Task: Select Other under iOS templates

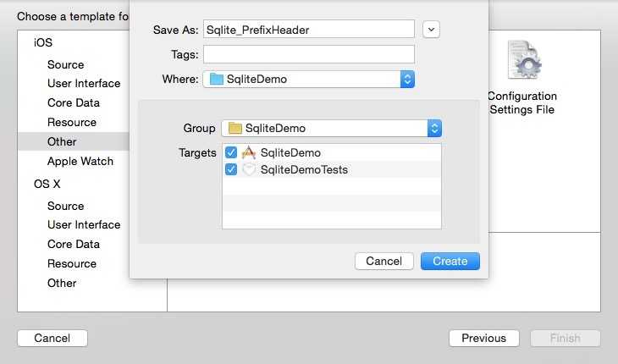Action: tap(62, 141)
